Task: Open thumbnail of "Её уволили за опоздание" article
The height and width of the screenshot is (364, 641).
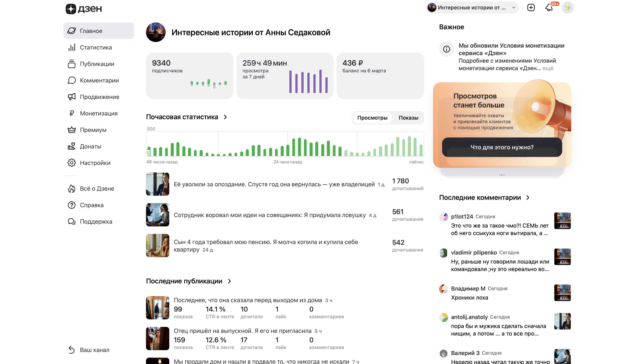Action: pos(157,184)
